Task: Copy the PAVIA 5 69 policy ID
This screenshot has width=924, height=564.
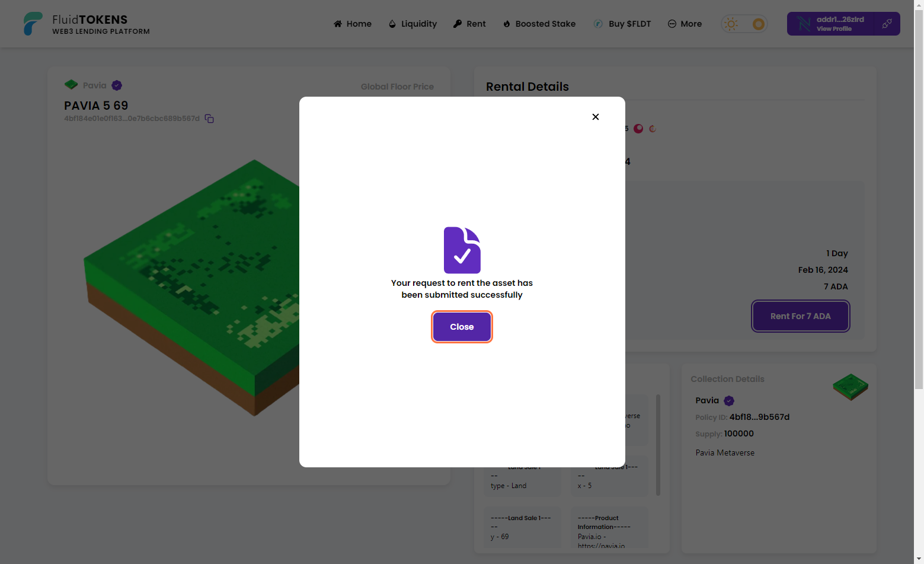Action: (209, 119)
